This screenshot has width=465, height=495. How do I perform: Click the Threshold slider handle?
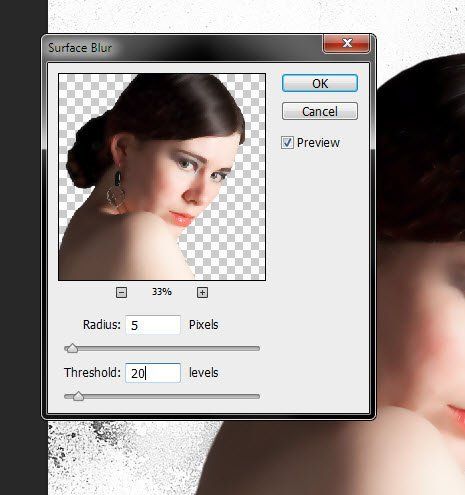(78, 397)
